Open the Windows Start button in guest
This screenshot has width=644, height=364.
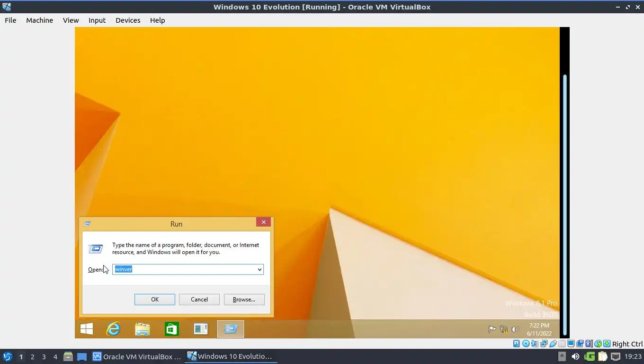[87, 329]
